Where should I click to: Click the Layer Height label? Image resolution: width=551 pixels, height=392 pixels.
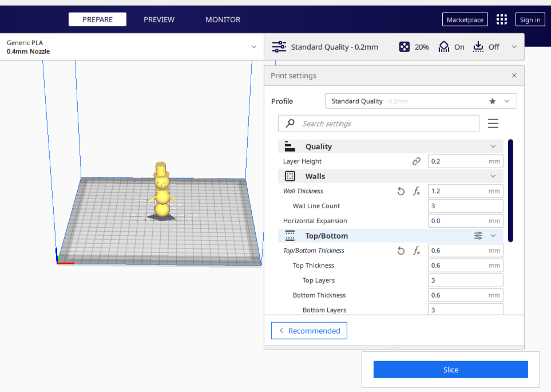click(302, 161)
